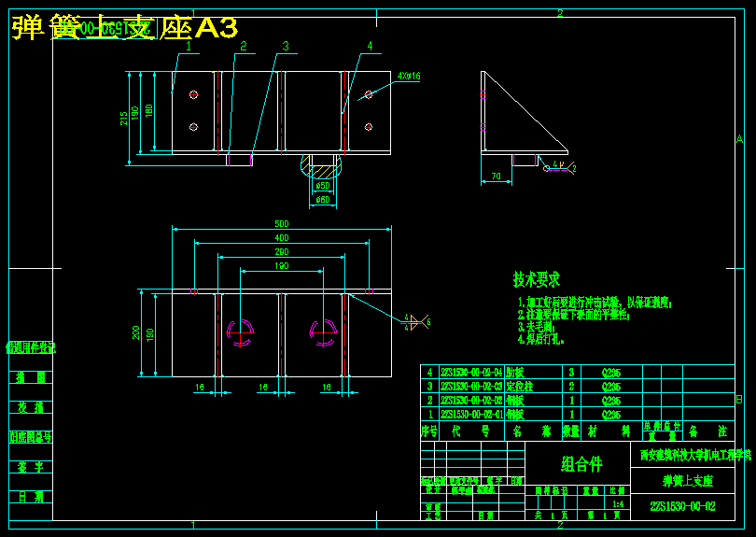Image resolution: width=756 pixels, height=537 pixels.
Task: Click the 校描 label in left margin
Action: point(31,407)
